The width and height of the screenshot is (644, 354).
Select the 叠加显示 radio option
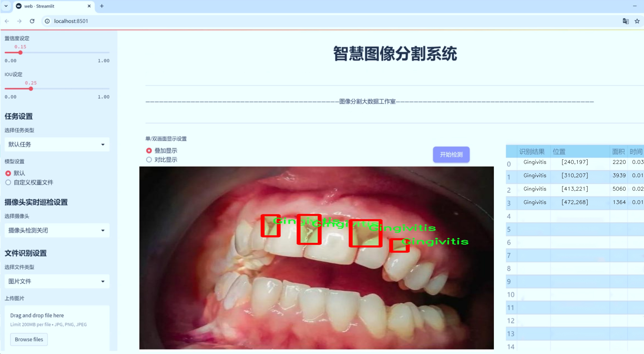149,150
